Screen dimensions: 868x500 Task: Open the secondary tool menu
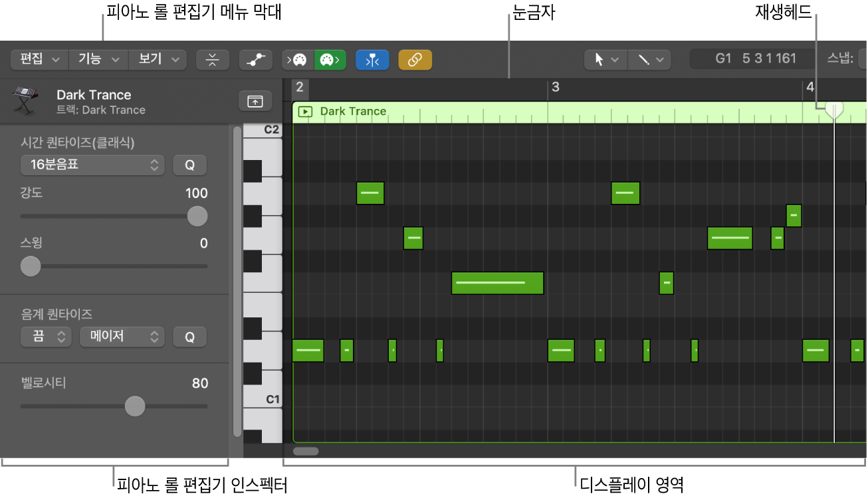point(649,60)
